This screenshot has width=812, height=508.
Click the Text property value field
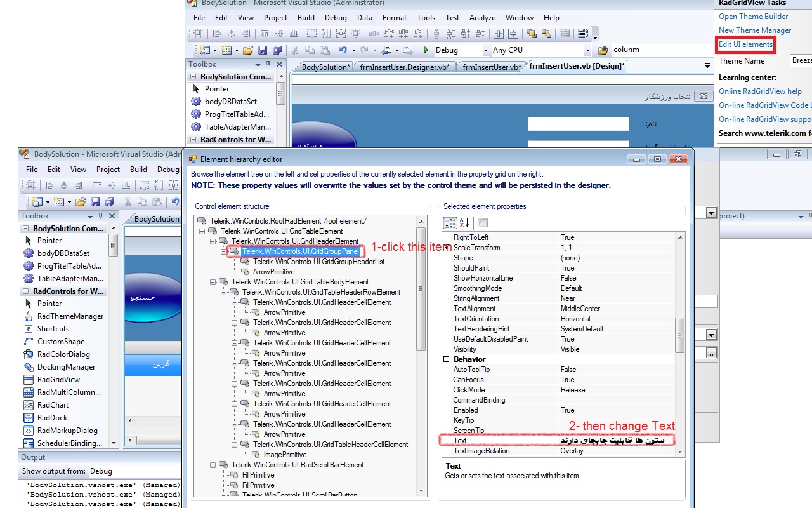616,441
